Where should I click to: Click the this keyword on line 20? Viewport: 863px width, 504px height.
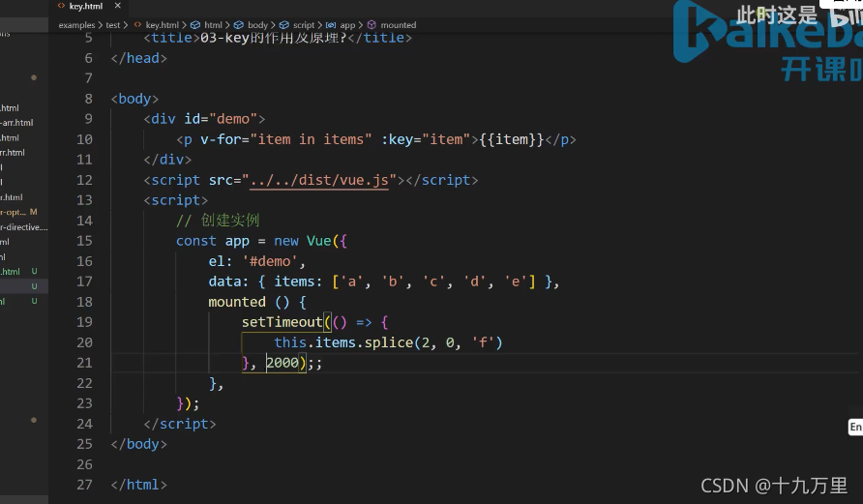[x=290, y=342]
